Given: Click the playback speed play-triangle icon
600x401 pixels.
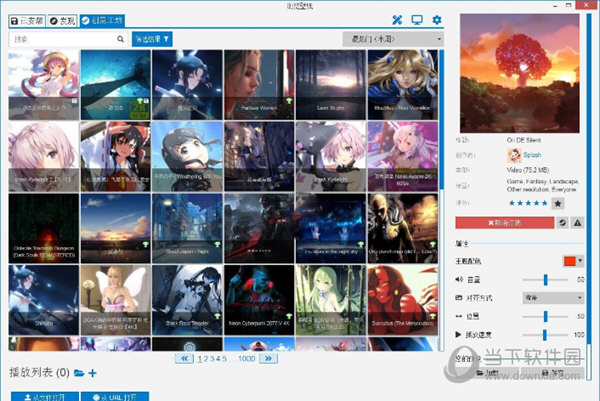Looking at the screenshot, I should click(458, 334).
